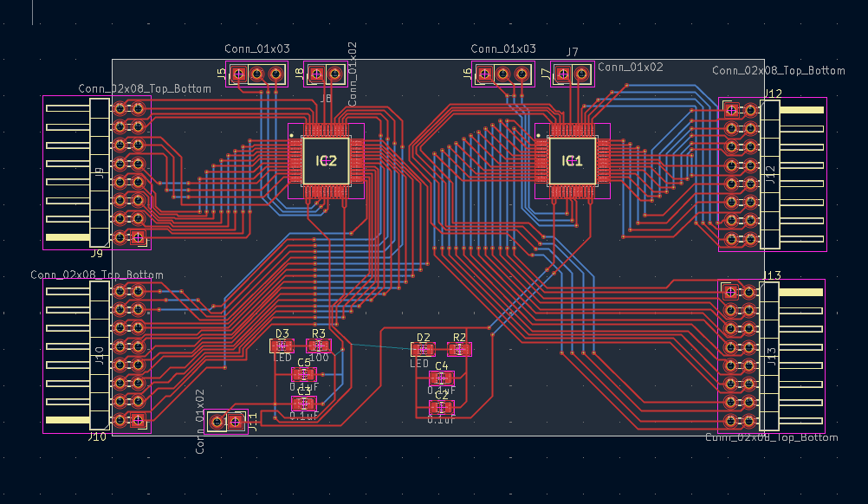Image resolution: width=868 pixels, height=504 pixels.
Task: Select the D3 LED footprint
Action: (x=282, y=346)
